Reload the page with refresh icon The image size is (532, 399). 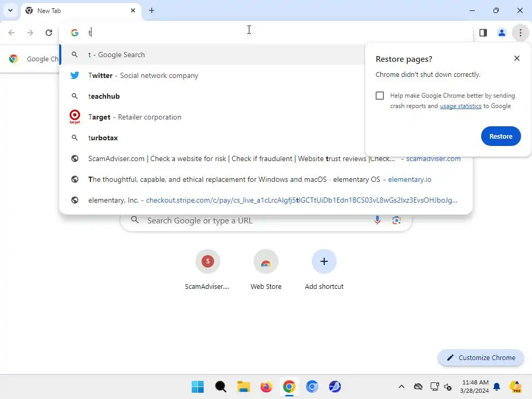coord(49,33)
